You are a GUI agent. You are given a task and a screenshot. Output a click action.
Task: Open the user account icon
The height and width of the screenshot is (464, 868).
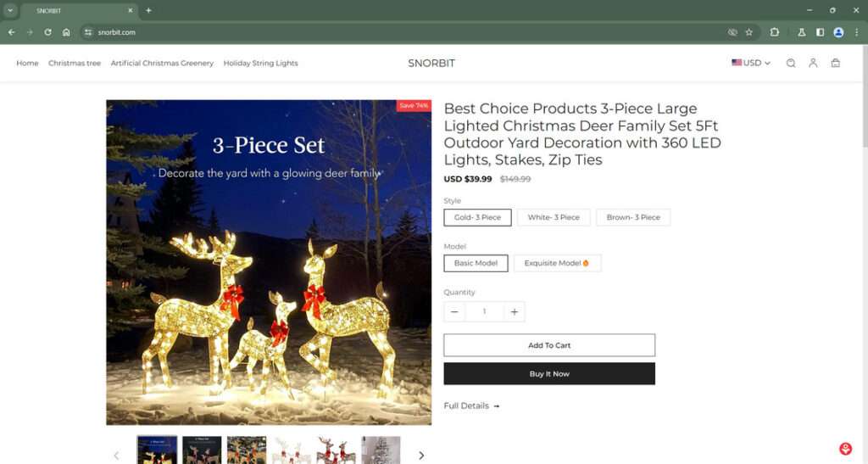pyautogui.click(x=813, y=63)
